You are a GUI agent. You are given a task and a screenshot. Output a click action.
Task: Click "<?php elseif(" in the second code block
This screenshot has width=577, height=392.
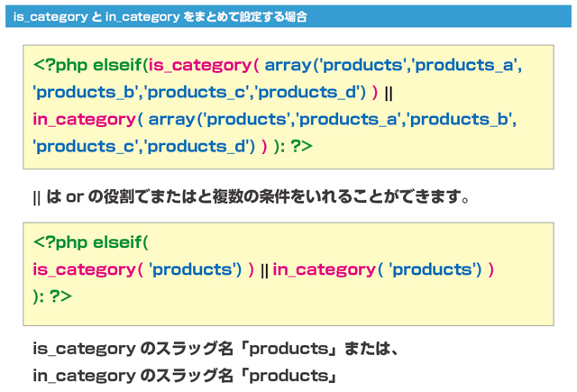[89, 242]
